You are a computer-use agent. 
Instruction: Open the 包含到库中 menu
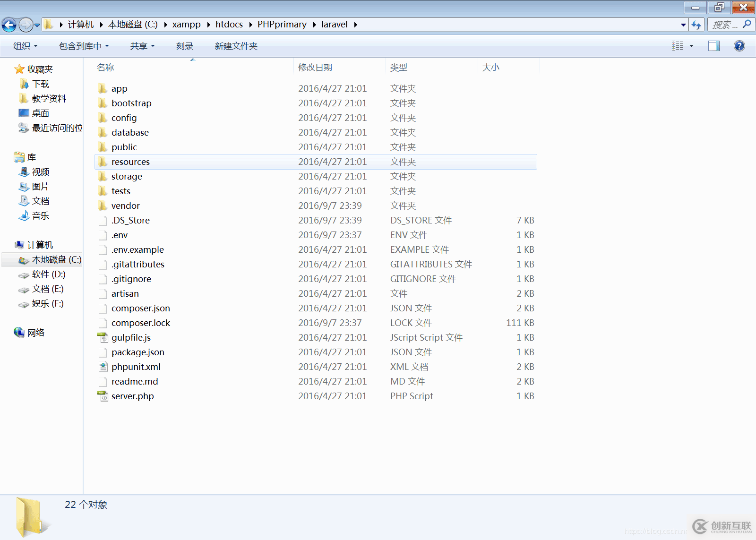tap(84, 46)
